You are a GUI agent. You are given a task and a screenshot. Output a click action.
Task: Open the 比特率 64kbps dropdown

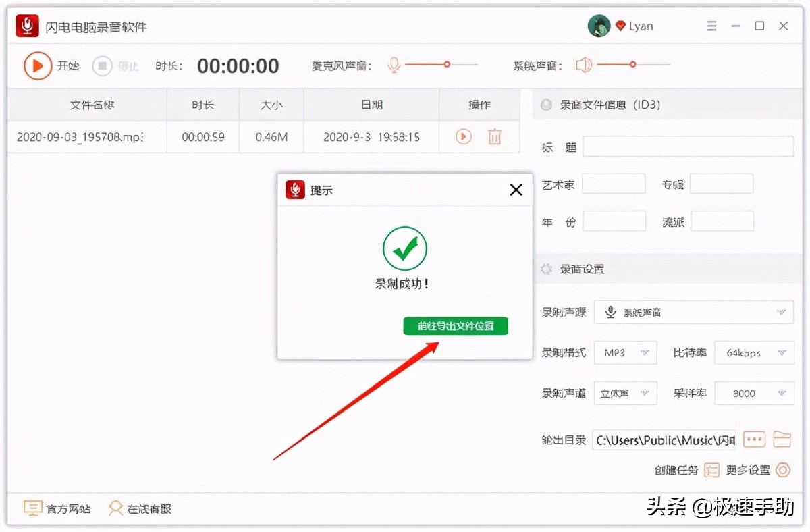point(754,352)
